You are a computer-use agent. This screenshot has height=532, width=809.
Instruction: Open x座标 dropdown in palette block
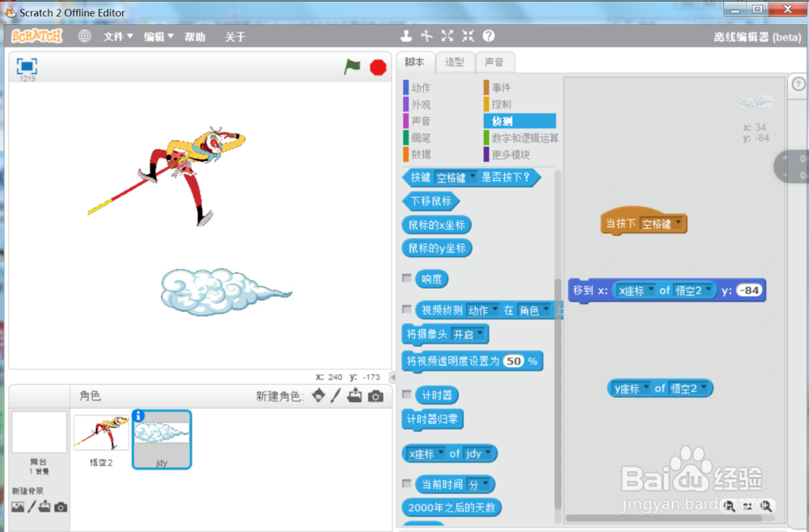pos(426,454)
